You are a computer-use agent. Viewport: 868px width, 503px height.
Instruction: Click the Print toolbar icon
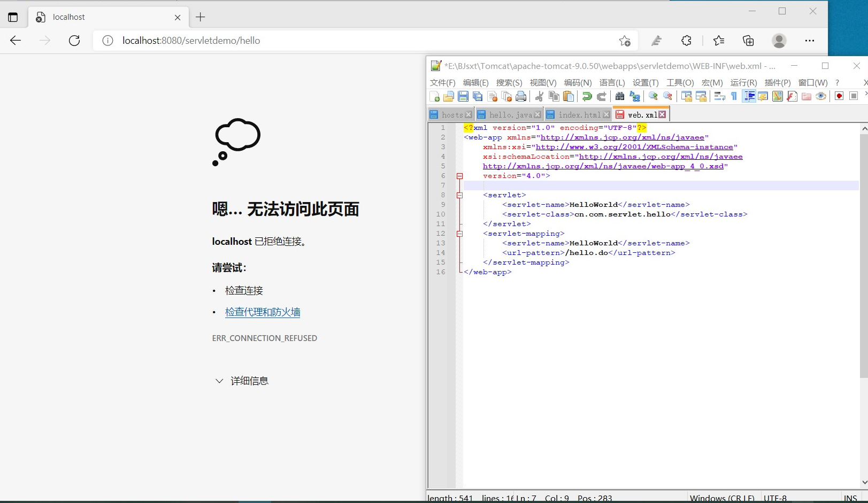[521, 96]
